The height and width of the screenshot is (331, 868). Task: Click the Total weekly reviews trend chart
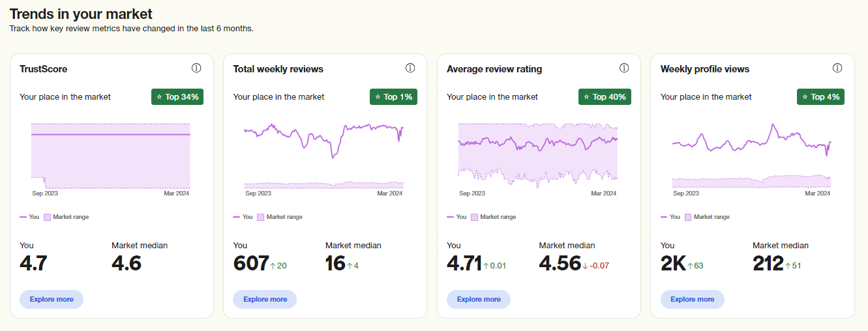pos(324,156)
